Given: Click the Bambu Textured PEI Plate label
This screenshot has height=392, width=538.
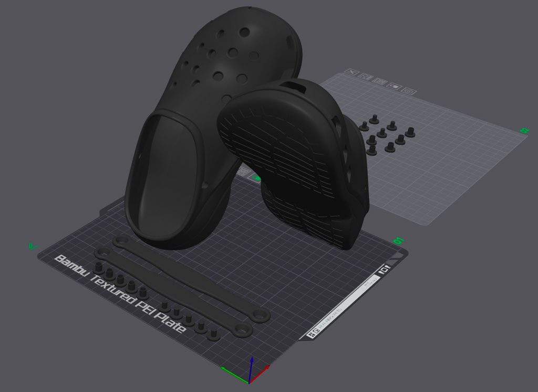Looking at the screenshot, I should point(120,294).
